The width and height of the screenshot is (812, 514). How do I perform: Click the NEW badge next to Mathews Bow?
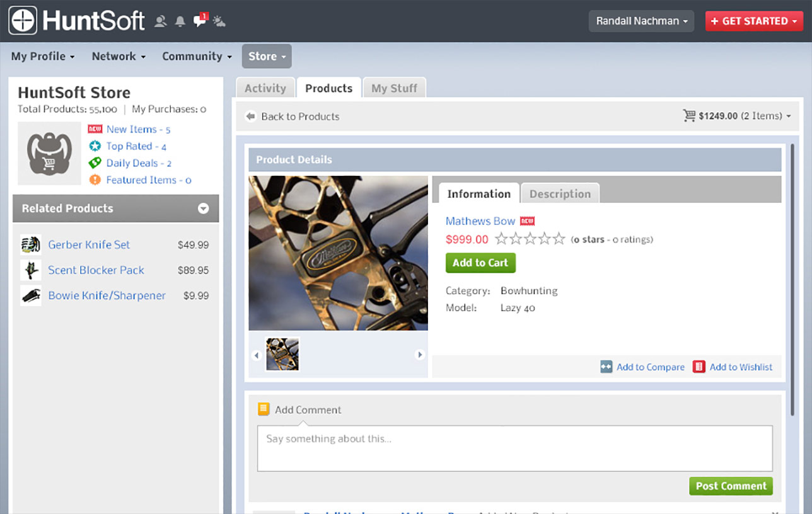(x=527, y=221)
